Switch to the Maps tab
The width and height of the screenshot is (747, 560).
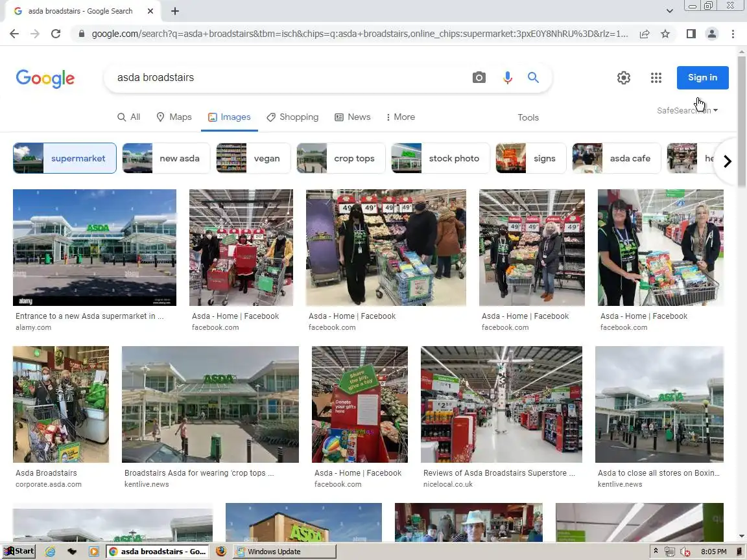click(174, 117)
